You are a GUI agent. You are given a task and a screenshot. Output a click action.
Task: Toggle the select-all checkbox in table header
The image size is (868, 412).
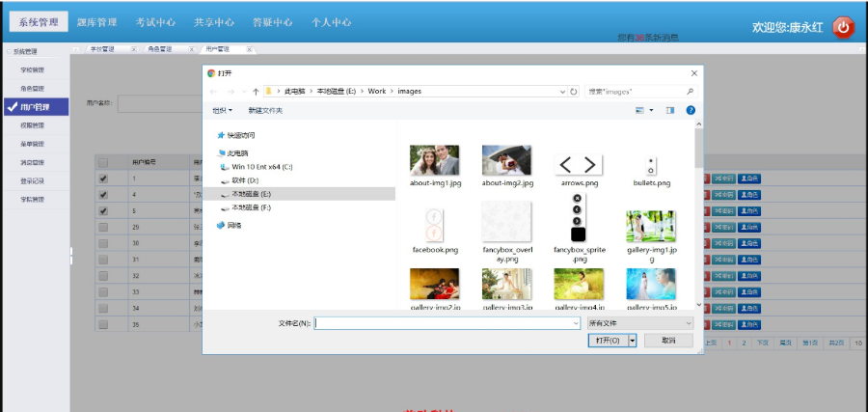coord(103,162)
